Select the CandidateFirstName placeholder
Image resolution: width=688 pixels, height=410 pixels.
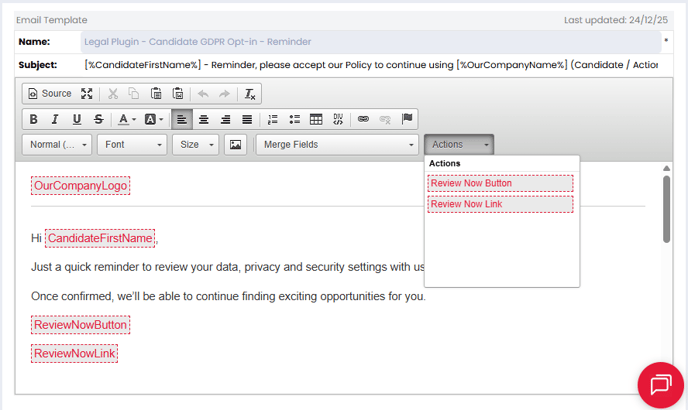point(100,238)
